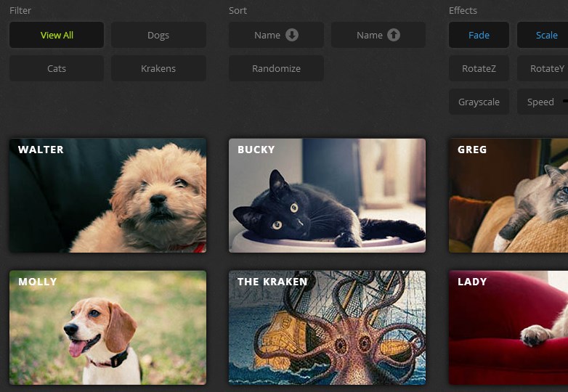The image size is (568, 392).
Task: Select the View All filter
Action: 57,35
